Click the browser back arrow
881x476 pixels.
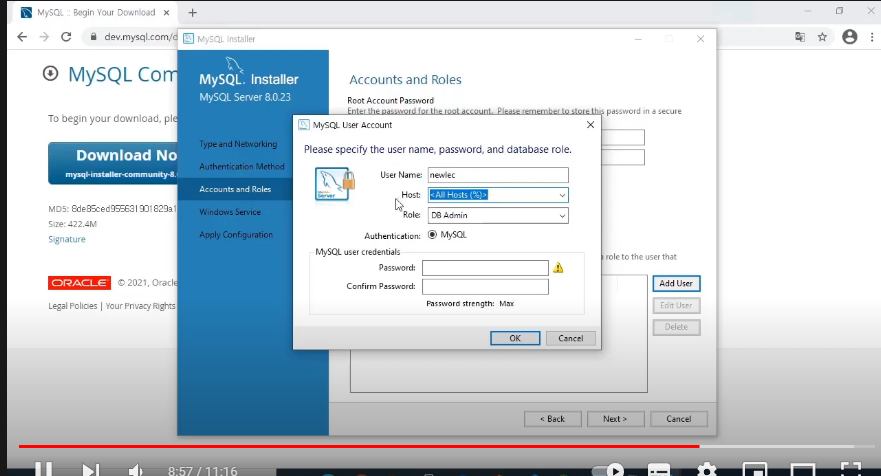(22, 37)
